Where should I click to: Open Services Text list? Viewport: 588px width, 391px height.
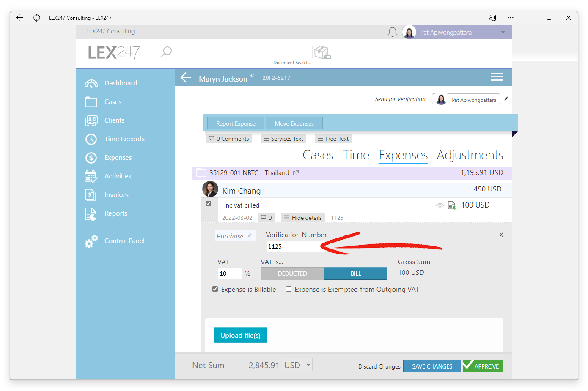(x=283, y=139)
